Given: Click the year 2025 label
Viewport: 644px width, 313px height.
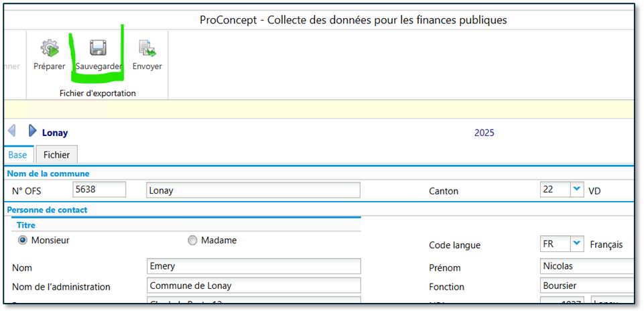Looking at the screenshot, I should (x=484, y=133).
